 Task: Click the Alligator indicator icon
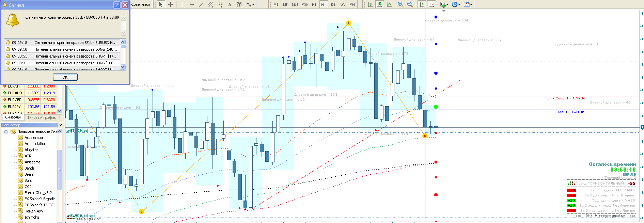20,150
